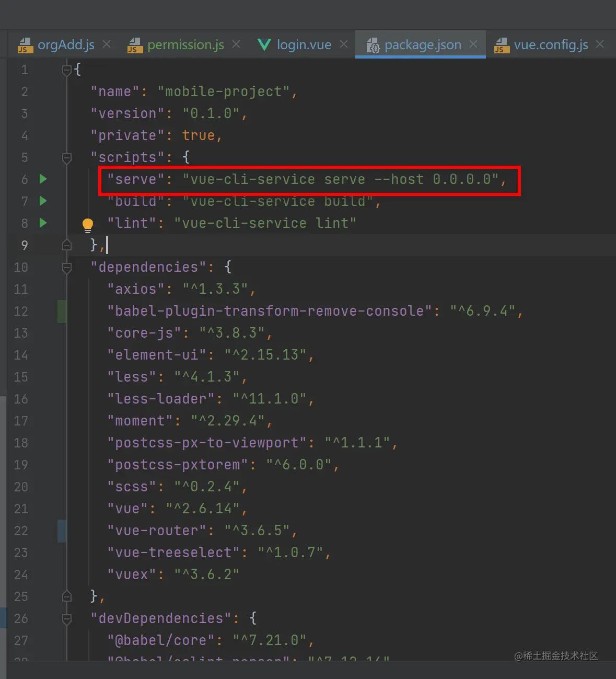Run the build script gutter arrow
The image size is (616, 679).
tap(43, 201)
